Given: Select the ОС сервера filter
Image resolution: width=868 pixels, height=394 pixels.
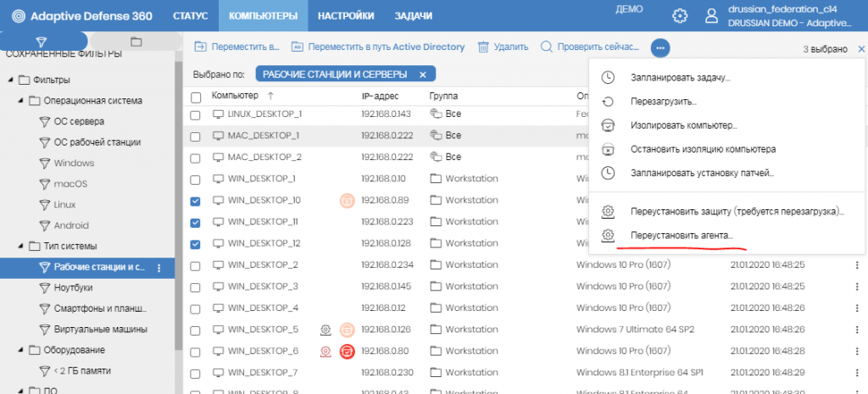Looking at the screenshot, I should (79, 121).
